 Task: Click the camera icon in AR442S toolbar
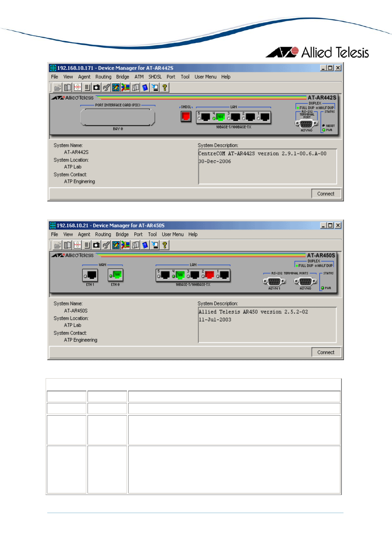tap(97, 88)
